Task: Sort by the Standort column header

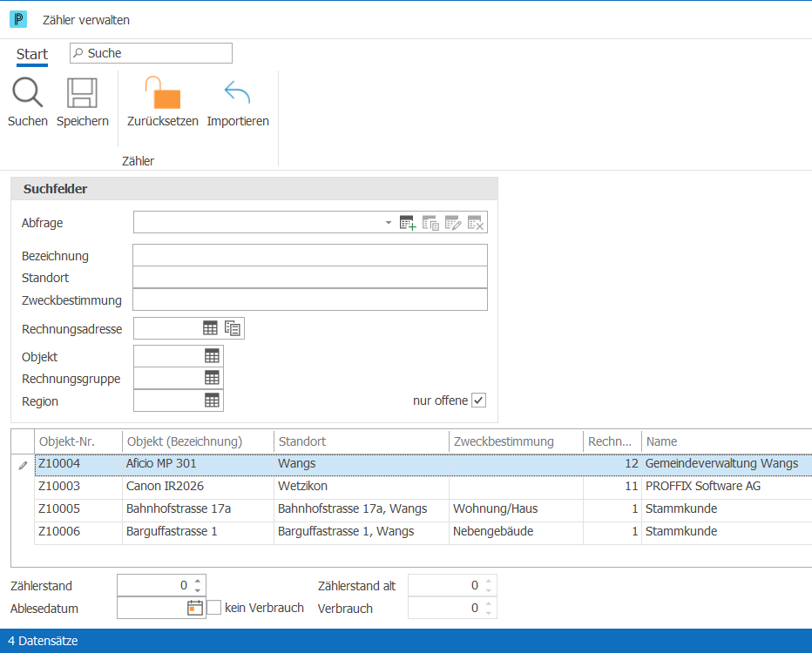Action: 362,441
